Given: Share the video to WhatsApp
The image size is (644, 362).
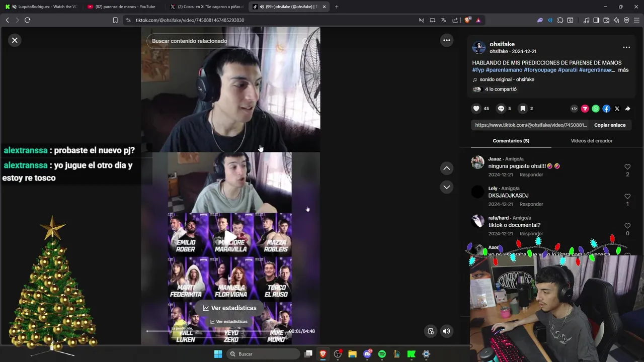Looking at the screenshot, I should (596, 109).
